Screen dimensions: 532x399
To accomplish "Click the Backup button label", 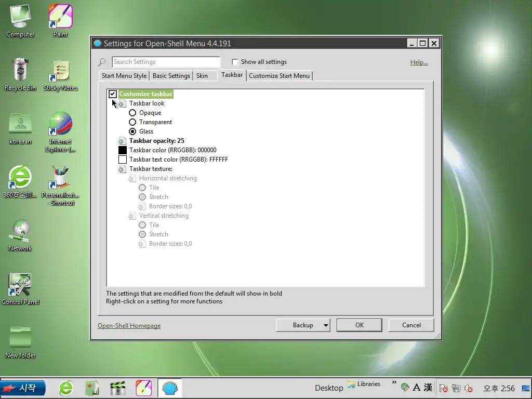I will (x=303, y=325).
